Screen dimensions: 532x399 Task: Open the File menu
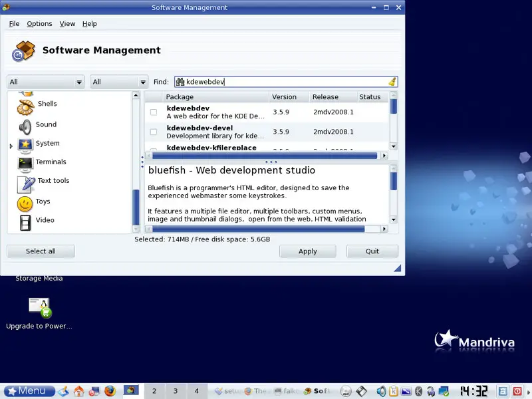[x=14, y=24]
